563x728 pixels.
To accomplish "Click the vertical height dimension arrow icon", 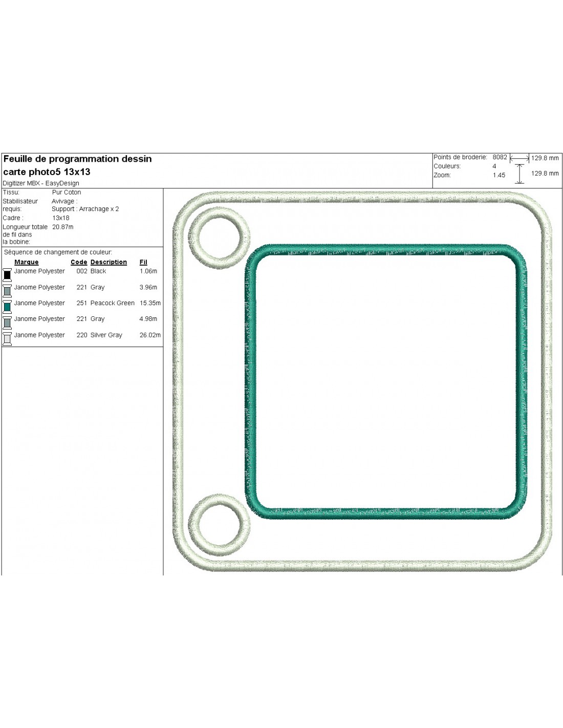I will 519,174.
